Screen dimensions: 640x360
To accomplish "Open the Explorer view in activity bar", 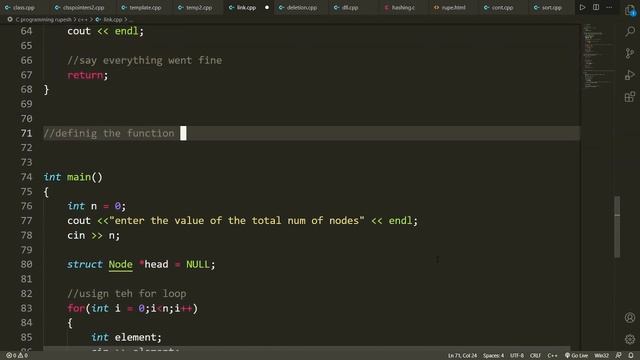I will [x=630, y=10].
